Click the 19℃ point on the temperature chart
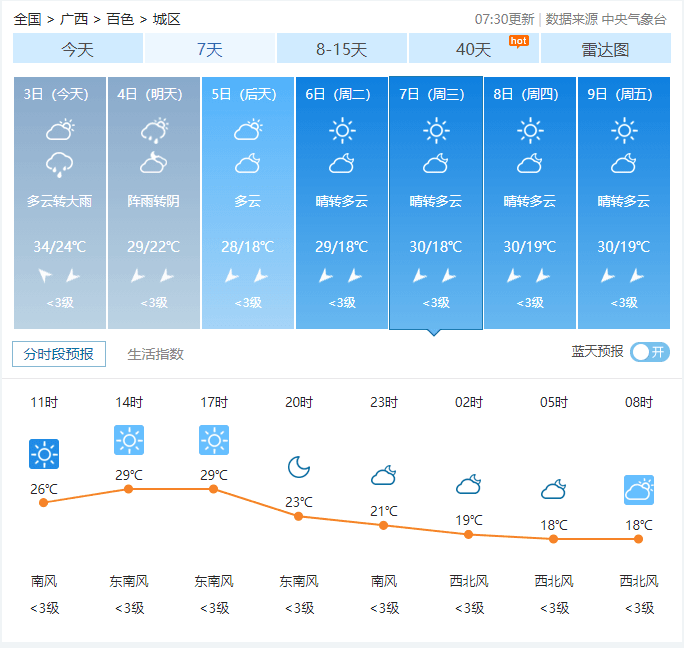The height and width of the screenshot is (648, 684). point(469,535)
